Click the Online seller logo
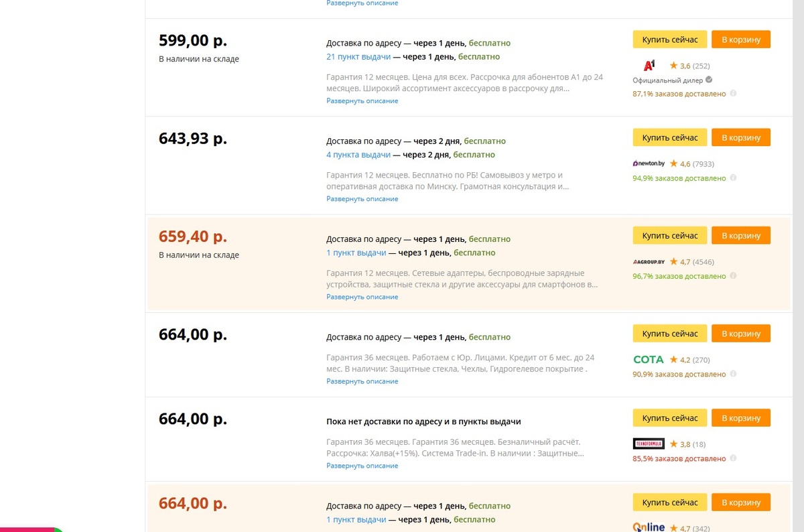 point(648,527)
